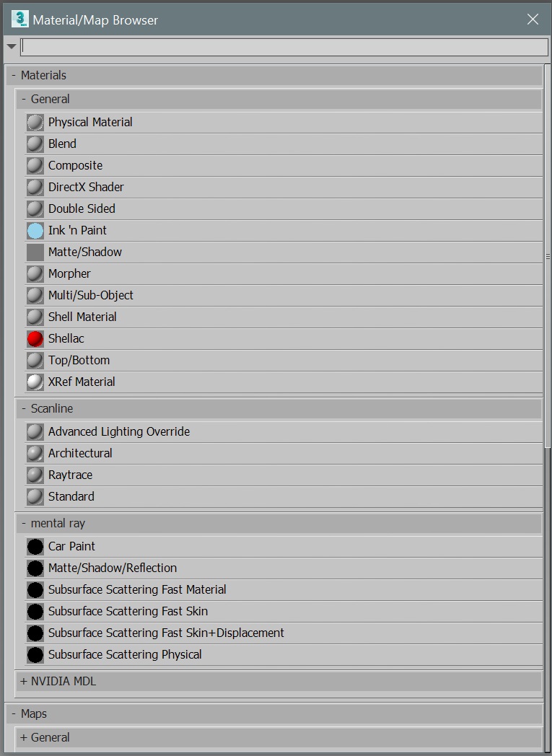Click the search by name field
552x756 pixels.
284,47
